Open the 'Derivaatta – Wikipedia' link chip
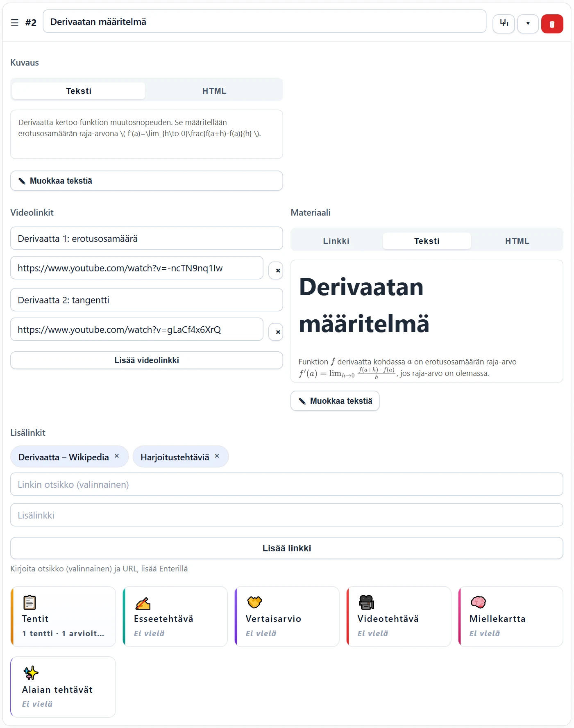Viewport: 574px width, 728px height. pyautogui.click(x=64, y=457)
